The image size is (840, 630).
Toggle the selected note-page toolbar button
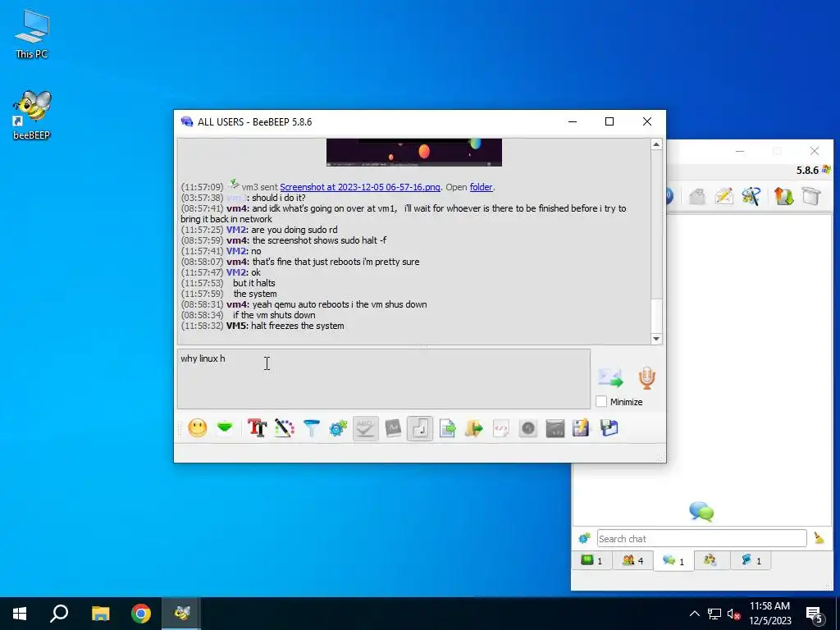[419, 428]
